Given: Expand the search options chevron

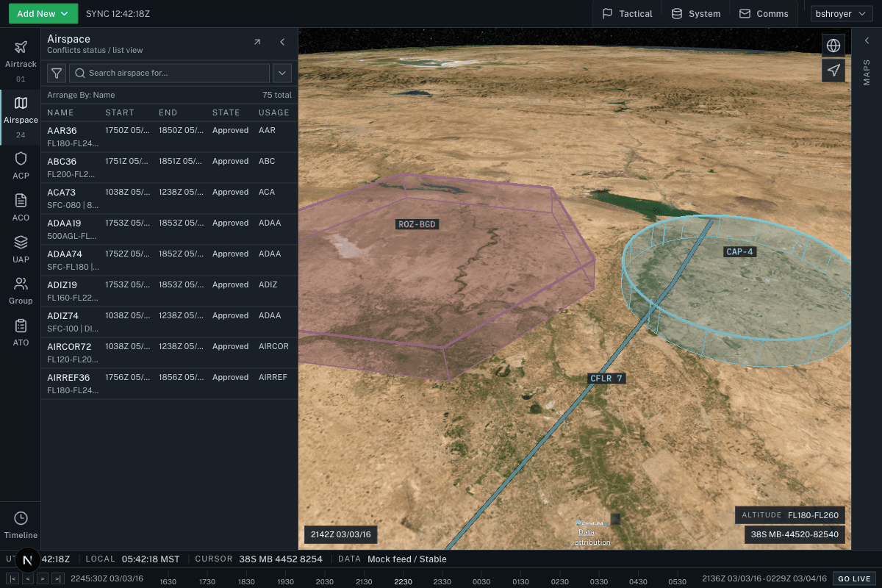Looking at the screenshot, I should 282,73.
